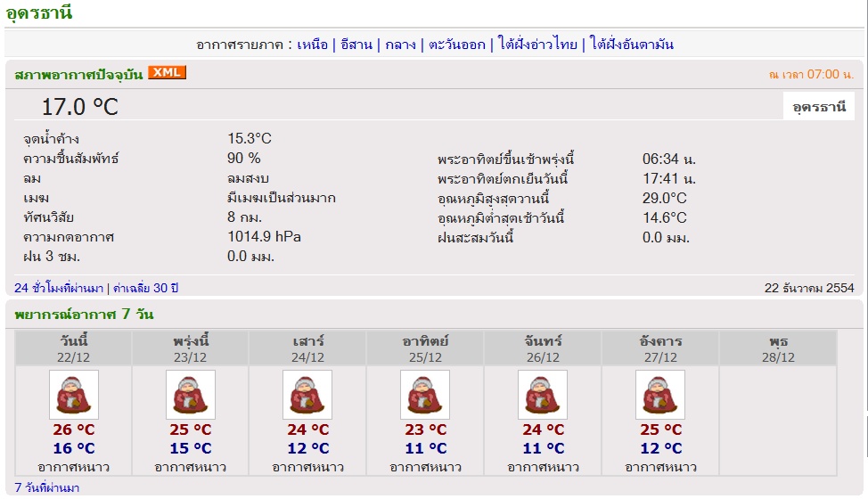Click the current temperature 17.0 °C

coord(80,107)
